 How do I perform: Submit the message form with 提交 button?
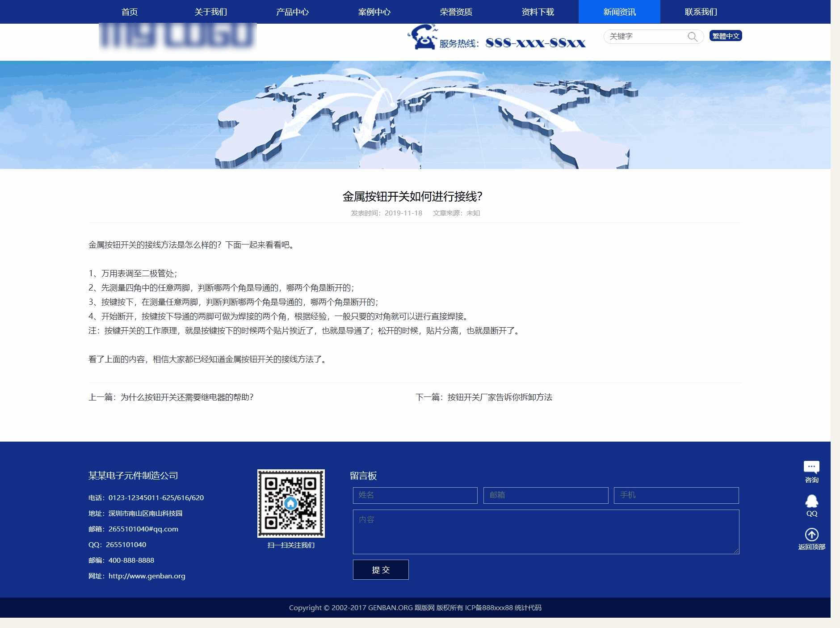(x=380, y=569)
